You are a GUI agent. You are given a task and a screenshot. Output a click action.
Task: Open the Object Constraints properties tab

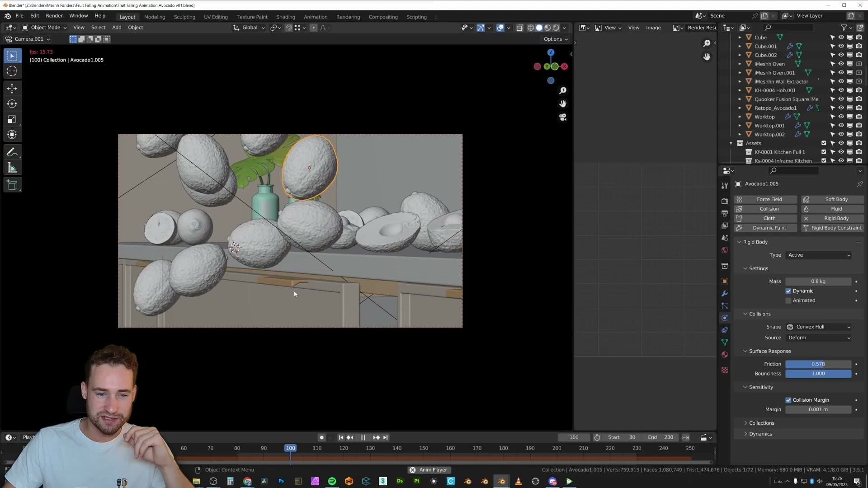click(x=725, y=330)
